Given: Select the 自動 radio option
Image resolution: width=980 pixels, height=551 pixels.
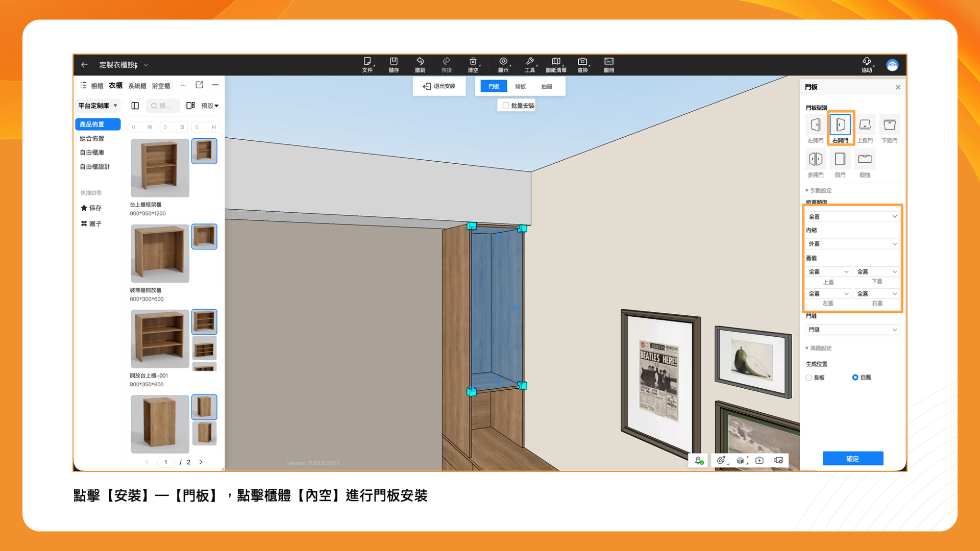Looking at the screenshot, I should point(855,378).
